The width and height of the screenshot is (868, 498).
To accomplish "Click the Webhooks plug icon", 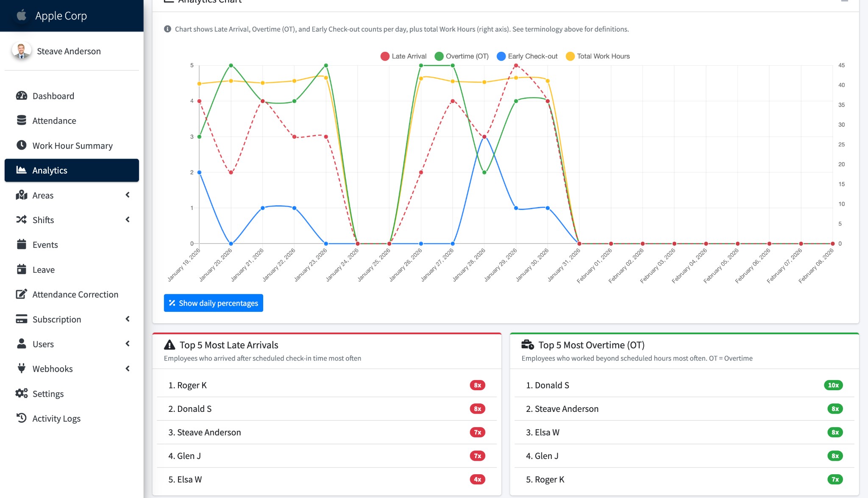I will point(21,368).
